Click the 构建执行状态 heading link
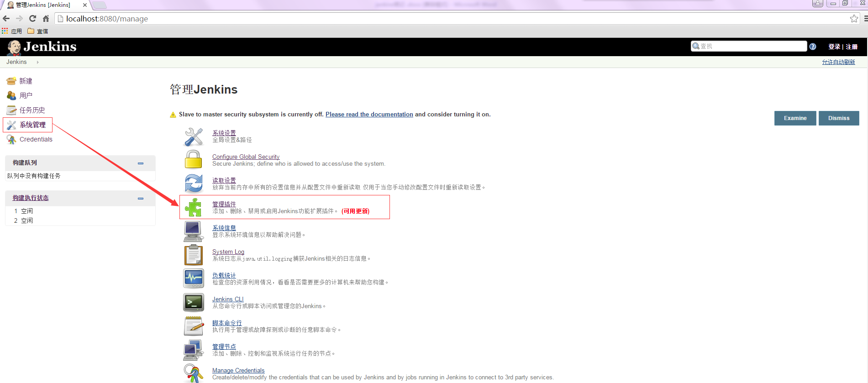 (31, 198)
